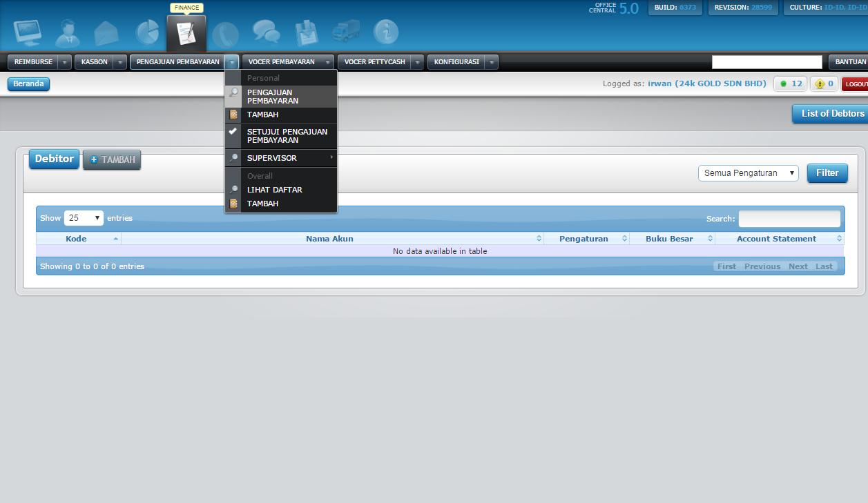Click the green dot notification counter showing 12
Image resolution: width=868 pixels, height=503 pixels.
click(790, 84)
